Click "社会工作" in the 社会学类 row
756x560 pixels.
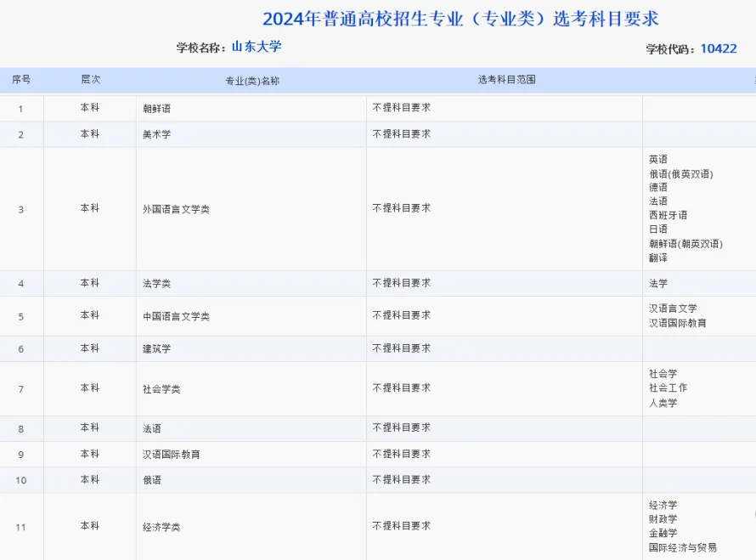pyautogui.click(x=668, y=387)
